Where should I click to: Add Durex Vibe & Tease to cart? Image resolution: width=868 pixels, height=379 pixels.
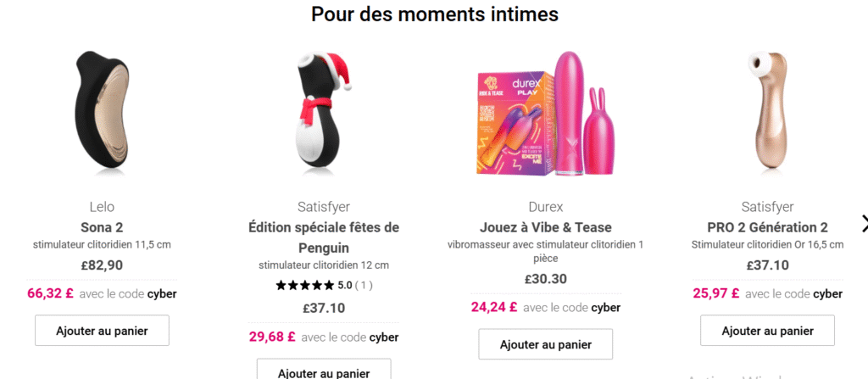[545, 344]
